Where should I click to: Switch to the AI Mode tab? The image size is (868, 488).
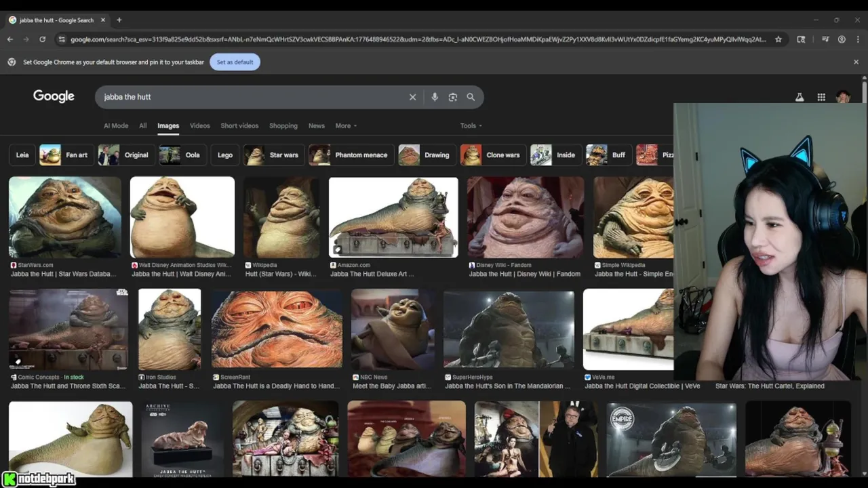click(x=116, y=125)
